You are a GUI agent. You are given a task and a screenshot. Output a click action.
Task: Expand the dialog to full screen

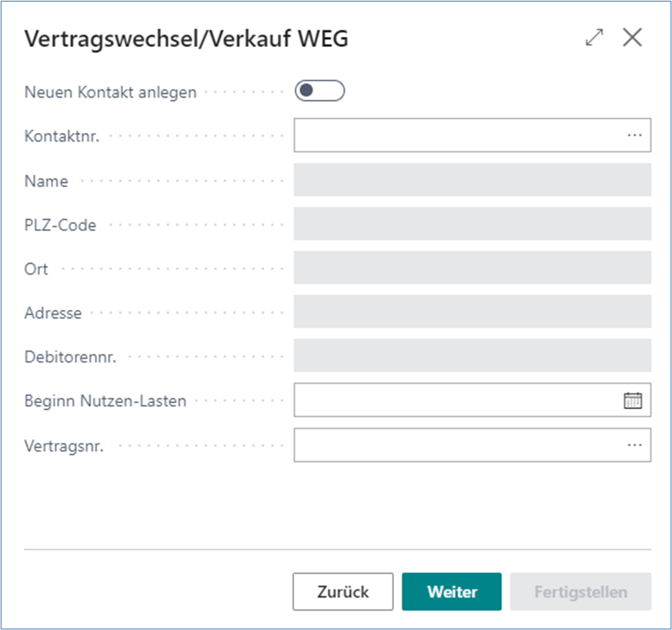tap(593, 37)
